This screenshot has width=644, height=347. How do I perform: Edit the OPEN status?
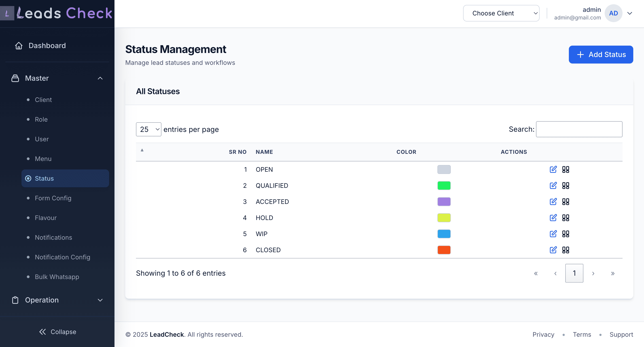click(553, 169)
